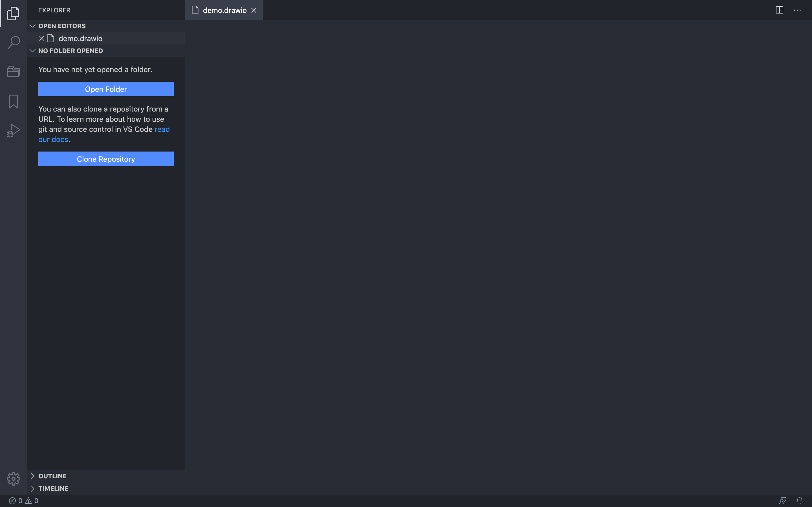
Task: Click the errors and warnings indicator
Action: point(23,500)
